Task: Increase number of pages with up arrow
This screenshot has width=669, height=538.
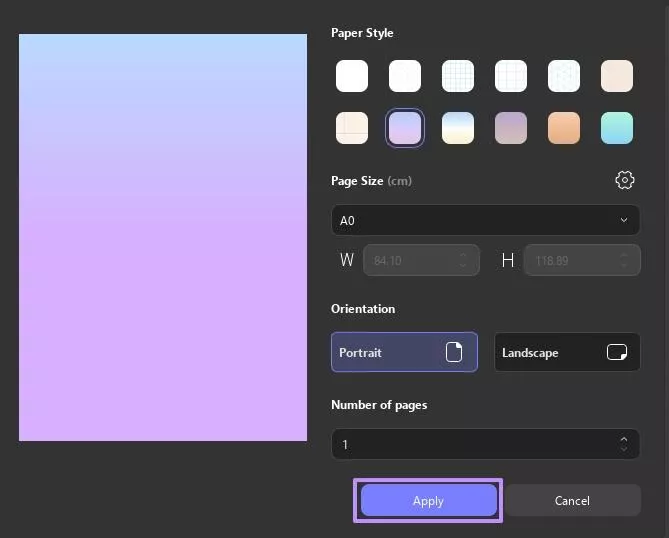Action: click(624, 439)
